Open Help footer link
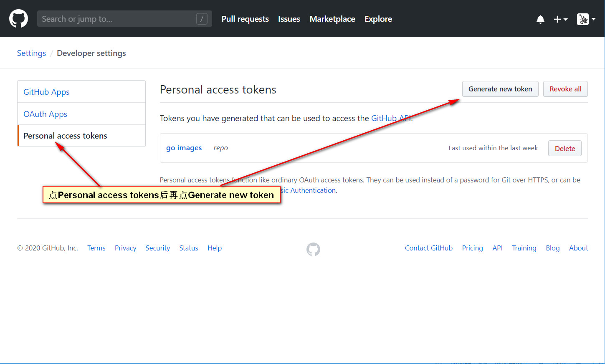605x364 pixels. (215, 248)
